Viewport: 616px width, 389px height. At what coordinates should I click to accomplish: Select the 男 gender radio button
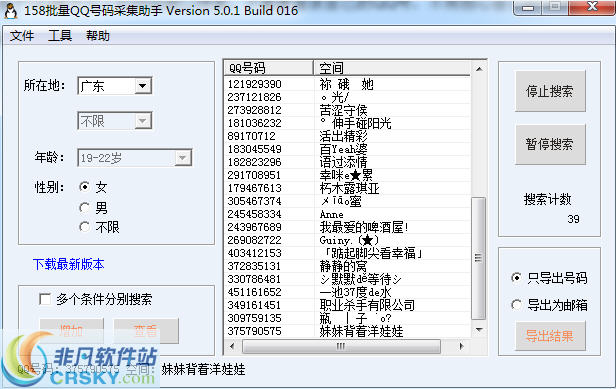tap(84, 207)
